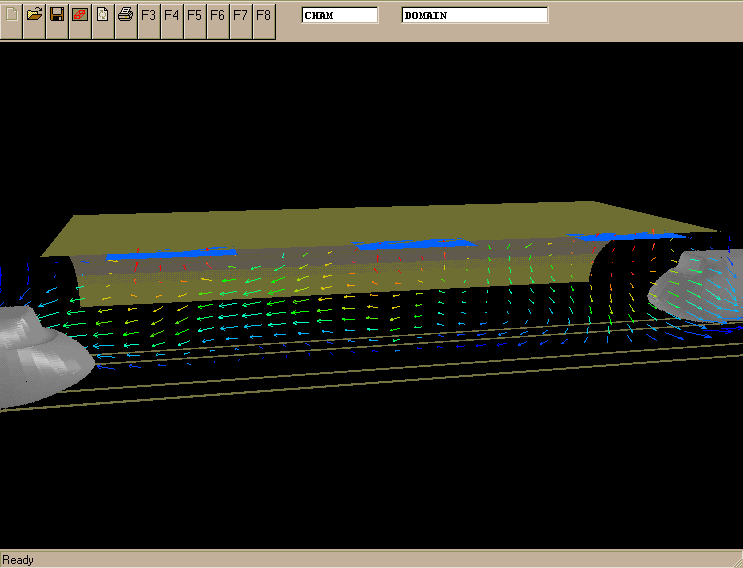Click the New file icon
Image resolution: width=743 pixels, height=568 pixels.
coord(11,15)
